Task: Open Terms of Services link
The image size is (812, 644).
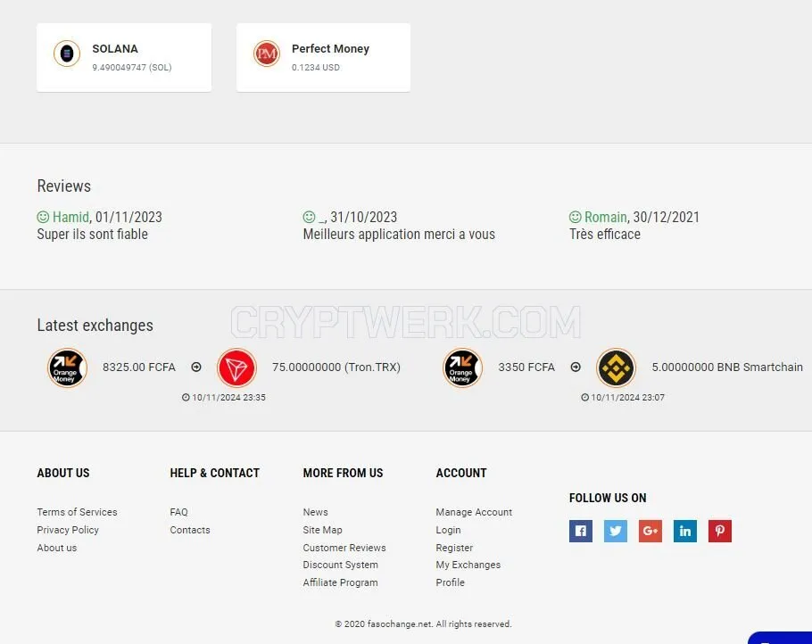Action: pos(77,512)
